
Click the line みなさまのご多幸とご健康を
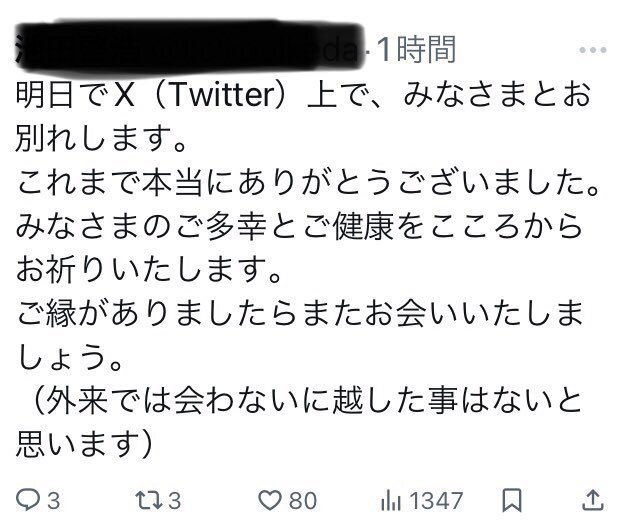pos(299,226)
